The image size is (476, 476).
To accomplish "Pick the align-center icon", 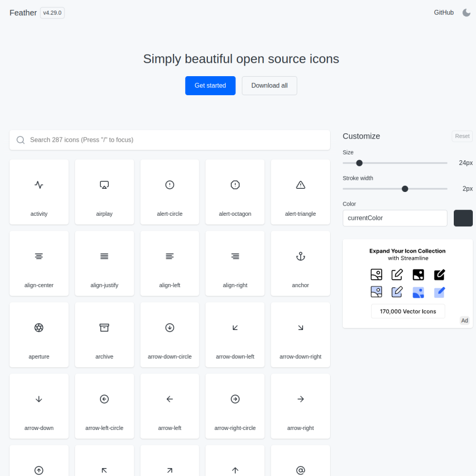I will (39, 263).
